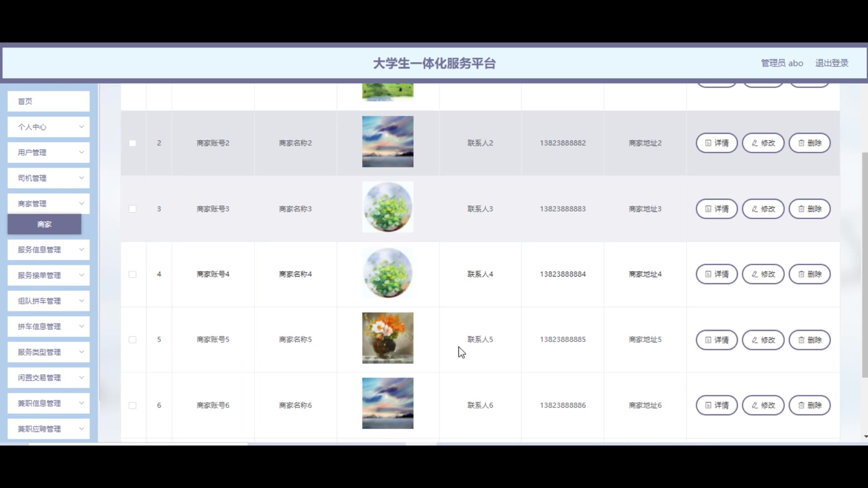Click the pencil icon on row 3's 修改 button
868x488 pixels.
pyautogui.click(x=755, y=209)
